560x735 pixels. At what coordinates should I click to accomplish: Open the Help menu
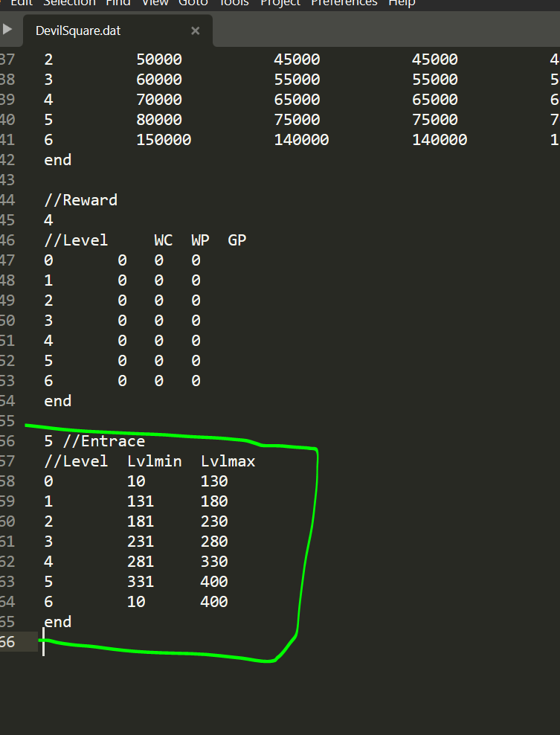coord(402,3)
